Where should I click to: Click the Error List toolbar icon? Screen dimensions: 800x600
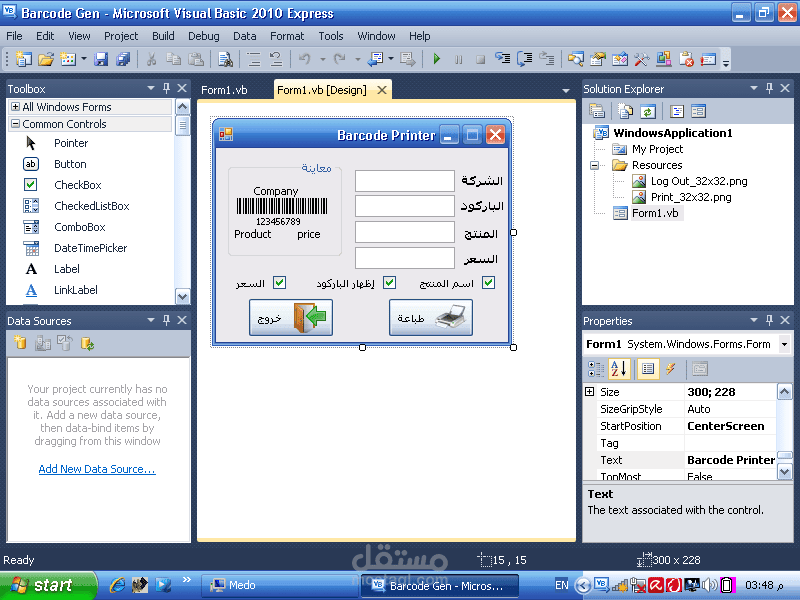click(x=686, y=59)
